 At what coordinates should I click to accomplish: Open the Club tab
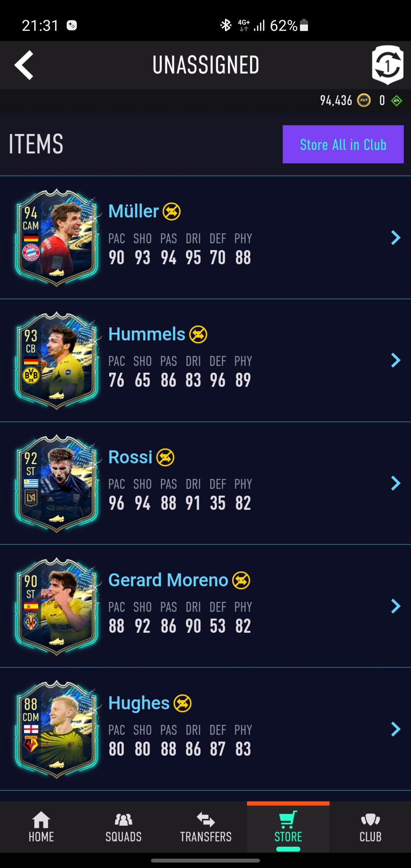pos(370,827)
